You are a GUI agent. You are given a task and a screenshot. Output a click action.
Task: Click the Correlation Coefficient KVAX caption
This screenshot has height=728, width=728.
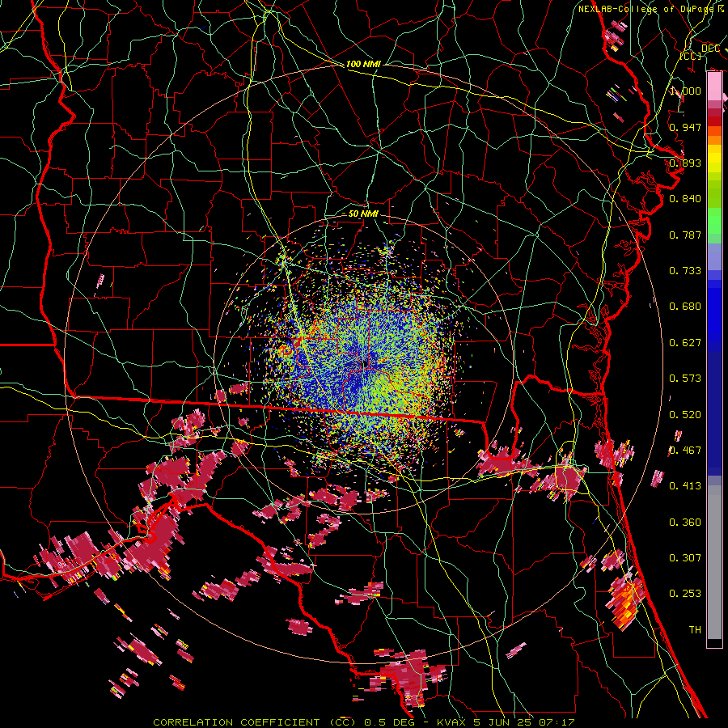(364, 722)
